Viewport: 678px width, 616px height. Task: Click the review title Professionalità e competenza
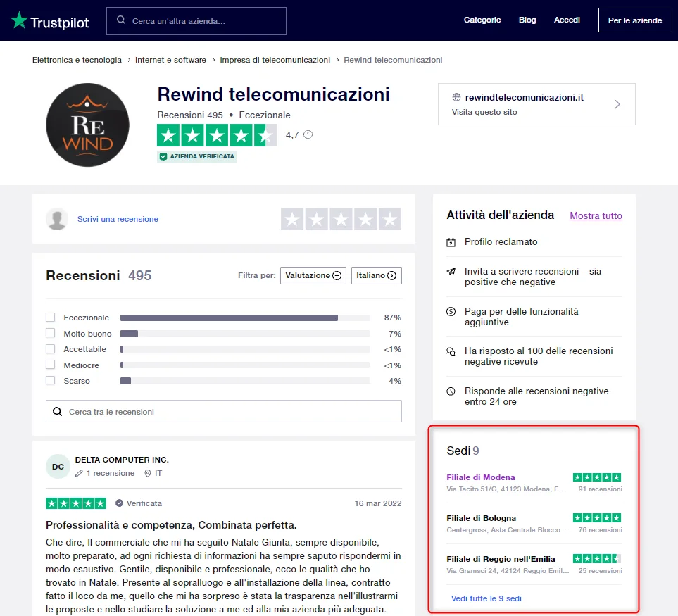(x=171, y=524)
